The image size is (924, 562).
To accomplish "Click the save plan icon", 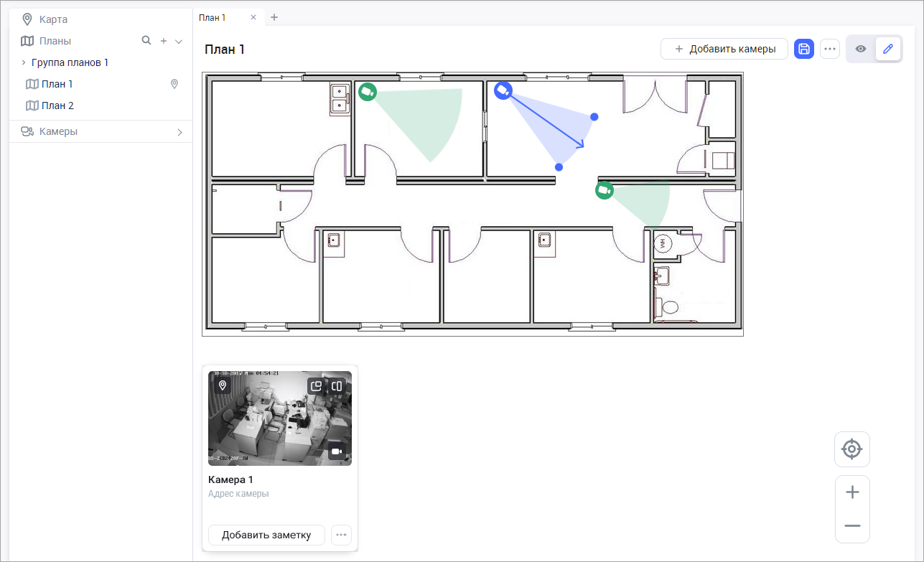I will click(x=804, y=49).
